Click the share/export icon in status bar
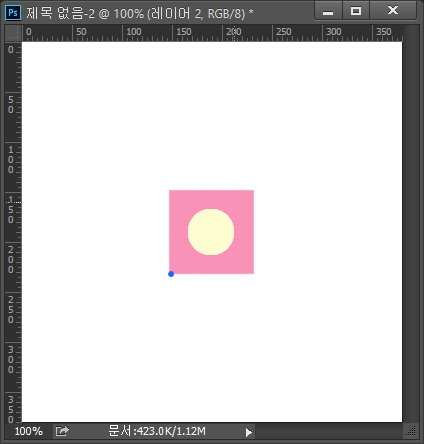 [x=62, y=431]
